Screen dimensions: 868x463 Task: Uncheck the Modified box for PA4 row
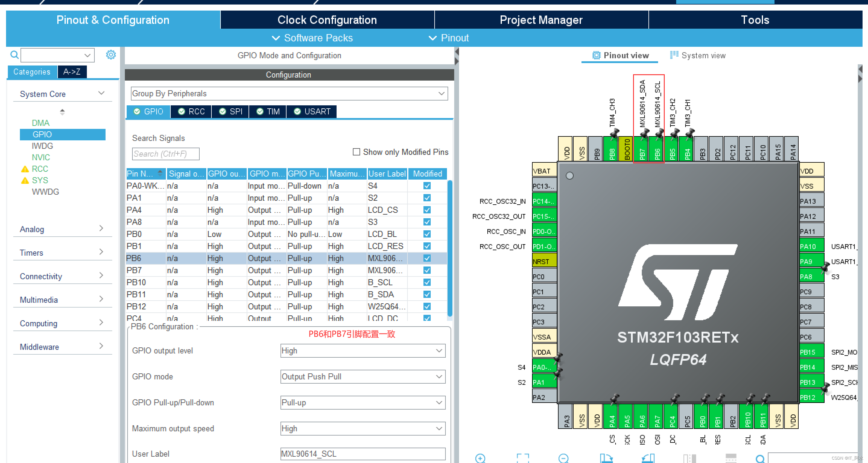tap(427, 210)
